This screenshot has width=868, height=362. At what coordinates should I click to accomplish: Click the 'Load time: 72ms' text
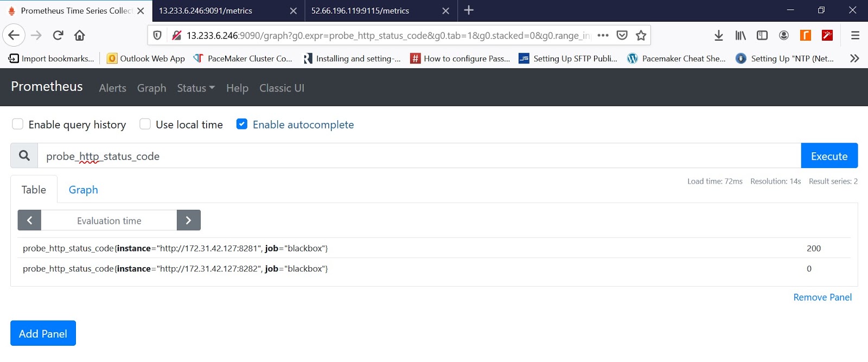715,181
